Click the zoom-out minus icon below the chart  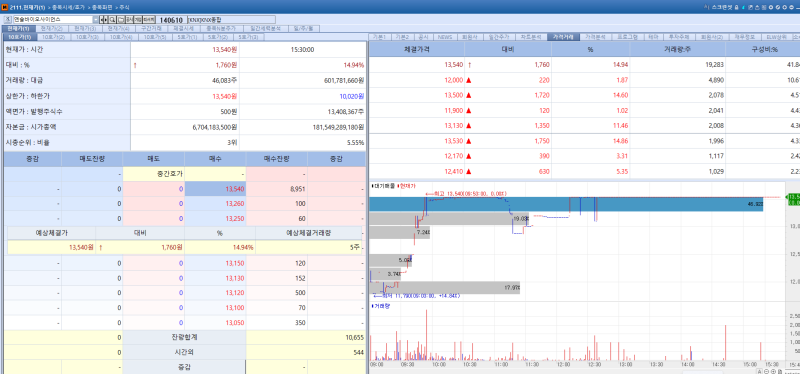tap(766, 371)
